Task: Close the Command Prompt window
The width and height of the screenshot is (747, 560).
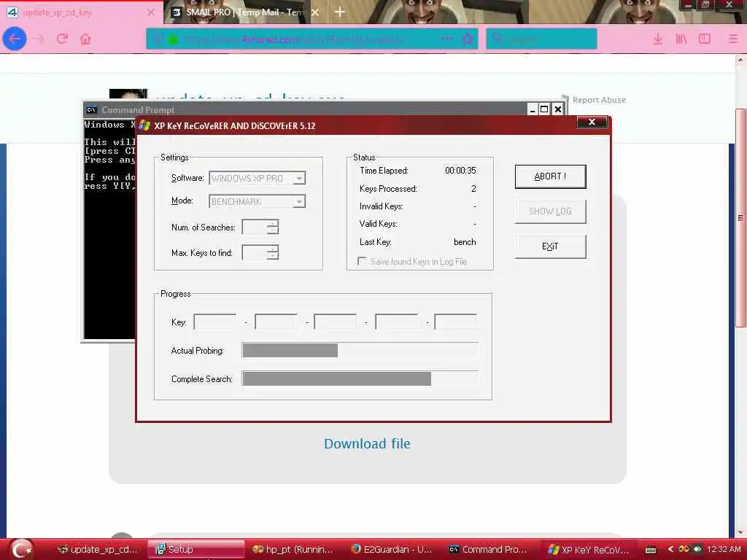Action: (558, 109)
